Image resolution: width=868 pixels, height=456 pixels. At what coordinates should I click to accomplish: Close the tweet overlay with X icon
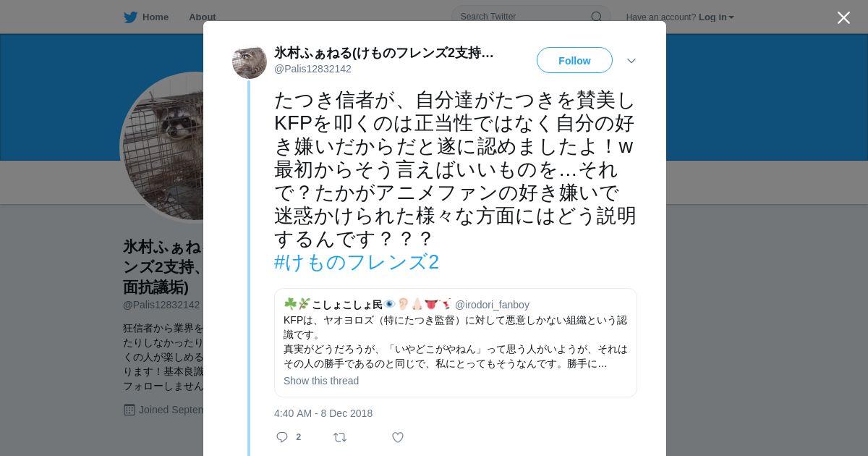[x=843, y=17]
